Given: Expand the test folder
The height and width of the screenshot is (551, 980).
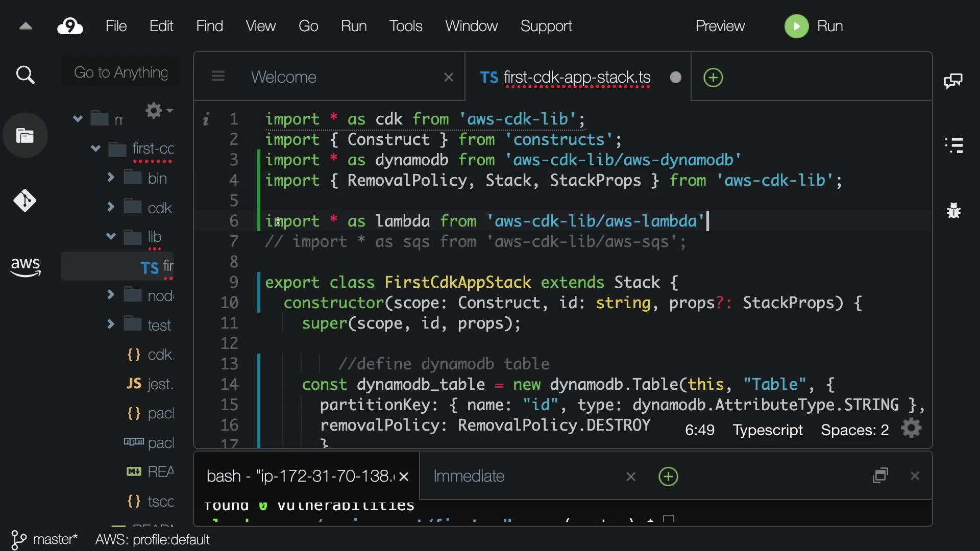Looking at the screenshot, I should pos(111,324).
